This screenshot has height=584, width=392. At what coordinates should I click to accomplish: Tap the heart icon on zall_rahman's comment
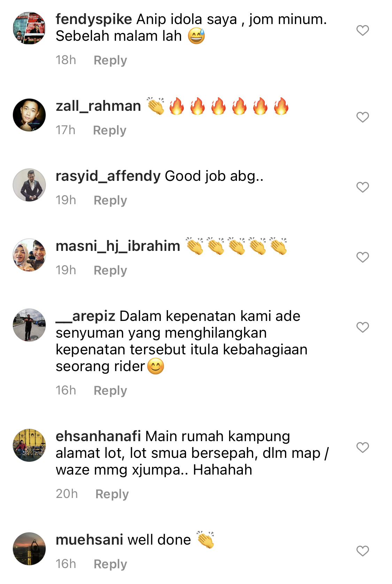(362, 117)
